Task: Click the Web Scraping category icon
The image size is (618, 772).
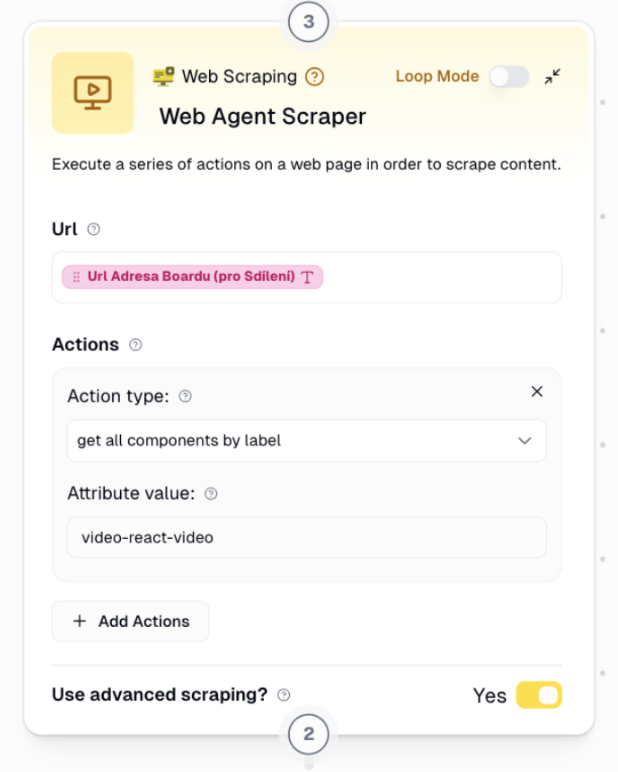Action: [x=163, y=76]
